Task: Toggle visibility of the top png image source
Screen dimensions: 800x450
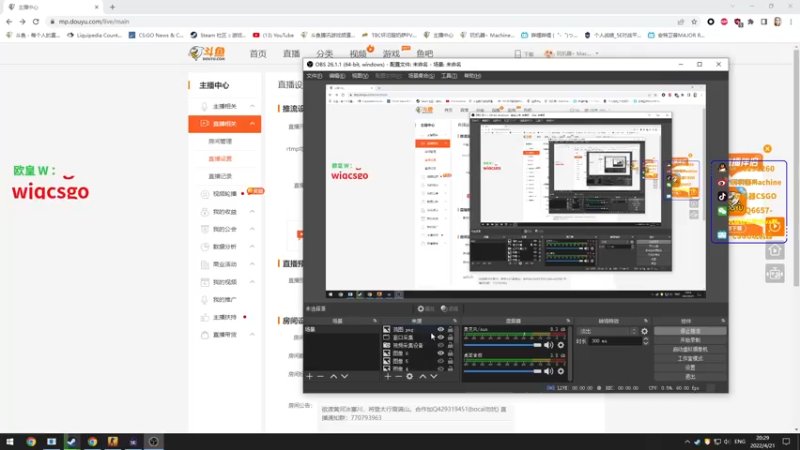Action: click(441, 330)
